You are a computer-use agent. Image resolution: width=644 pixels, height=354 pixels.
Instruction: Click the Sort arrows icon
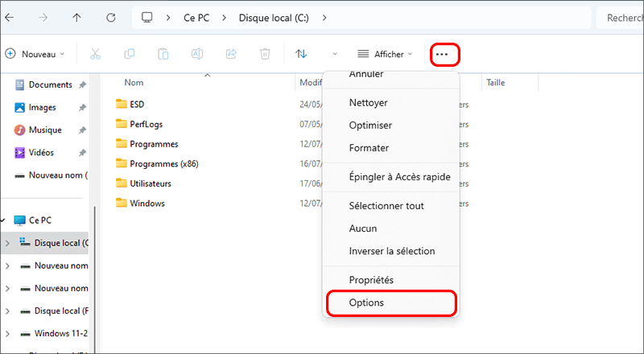301,54
